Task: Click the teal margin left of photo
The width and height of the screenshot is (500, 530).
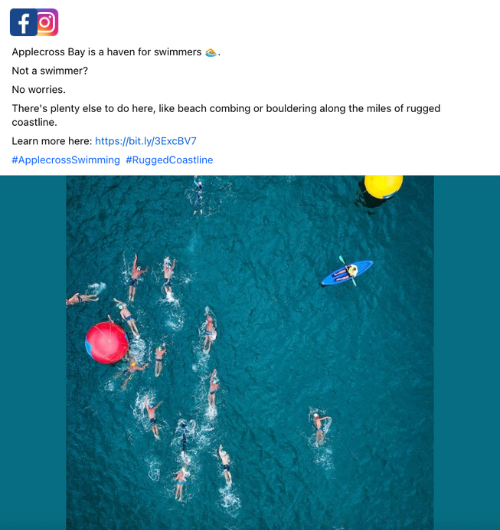Action: 33,353
